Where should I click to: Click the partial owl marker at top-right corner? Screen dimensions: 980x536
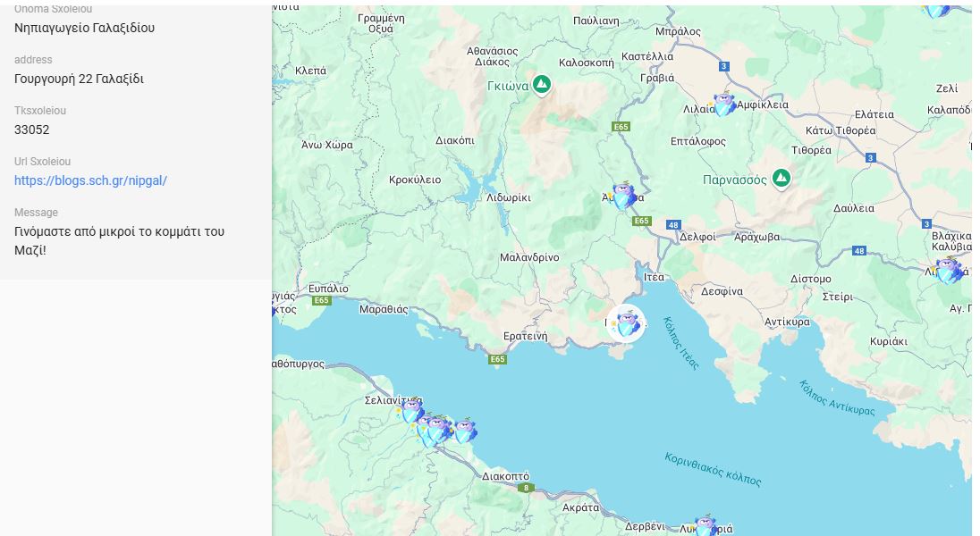[x=936, y=10]
